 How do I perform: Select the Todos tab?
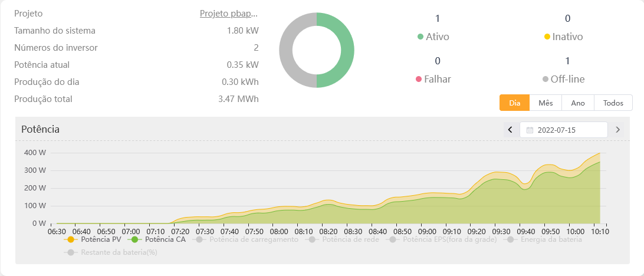click(613, 103)
